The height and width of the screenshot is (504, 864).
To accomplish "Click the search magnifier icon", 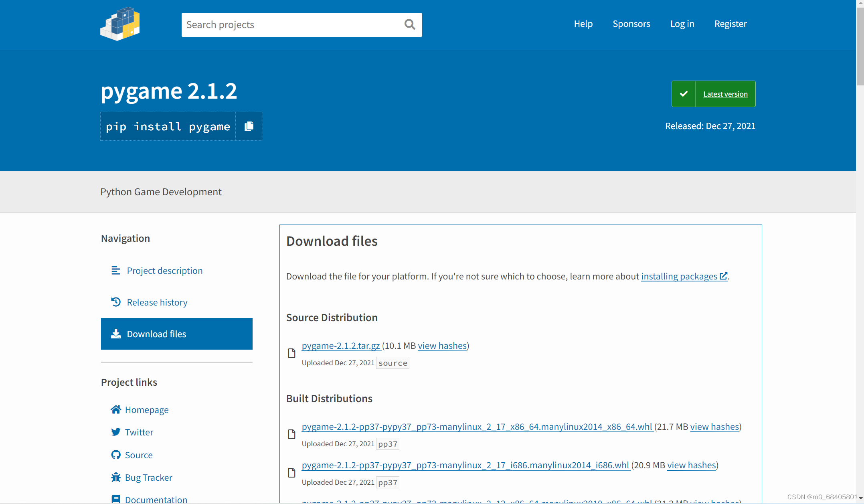I will 409,24.
